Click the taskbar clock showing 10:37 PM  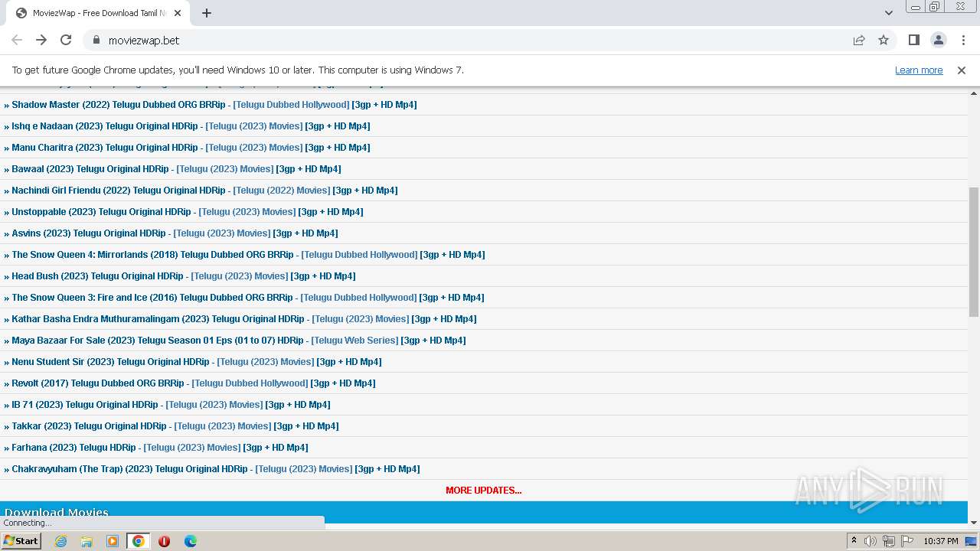(941, 541)
